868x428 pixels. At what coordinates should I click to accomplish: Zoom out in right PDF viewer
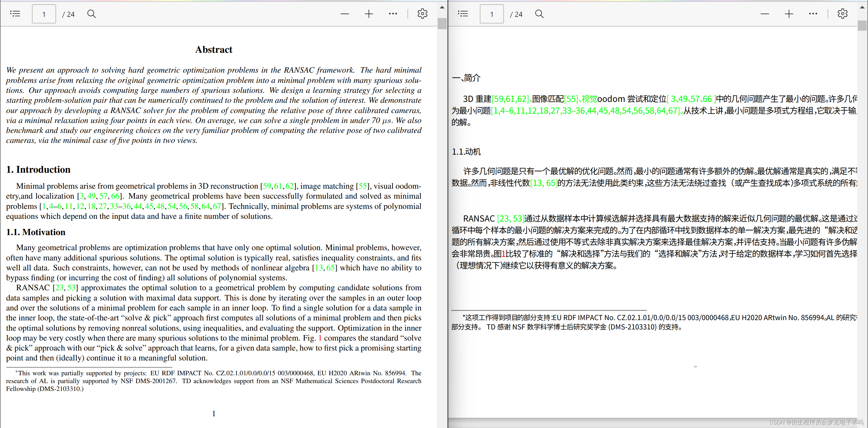(765, 14)
